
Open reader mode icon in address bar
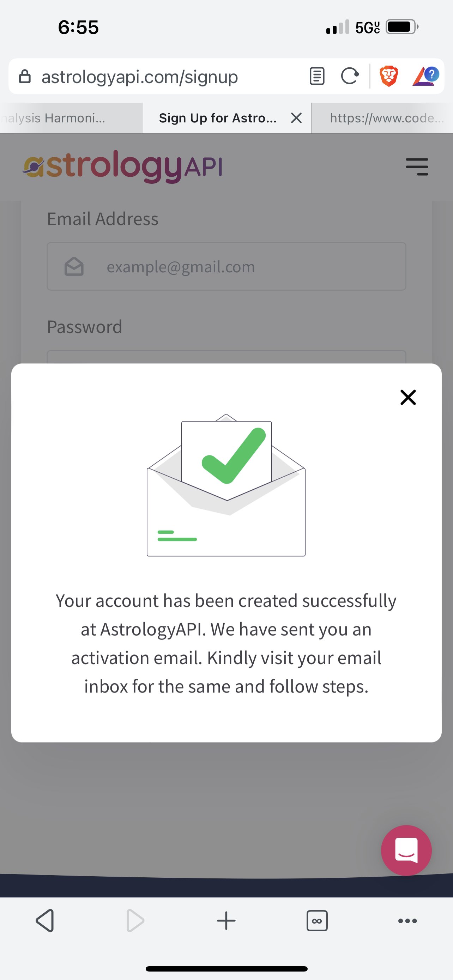(316, 76)
